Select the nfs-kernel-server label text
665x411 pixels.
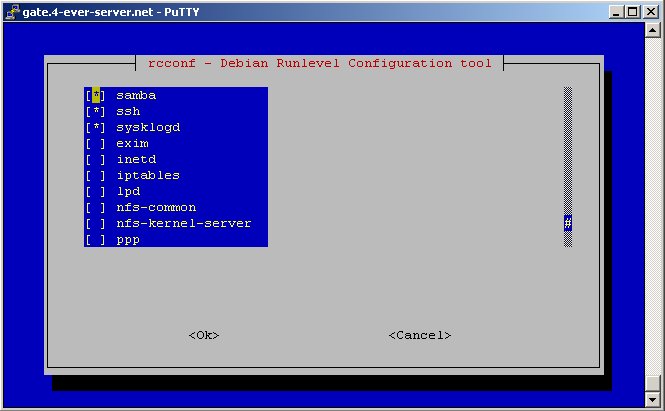click(x=184, y=224)
